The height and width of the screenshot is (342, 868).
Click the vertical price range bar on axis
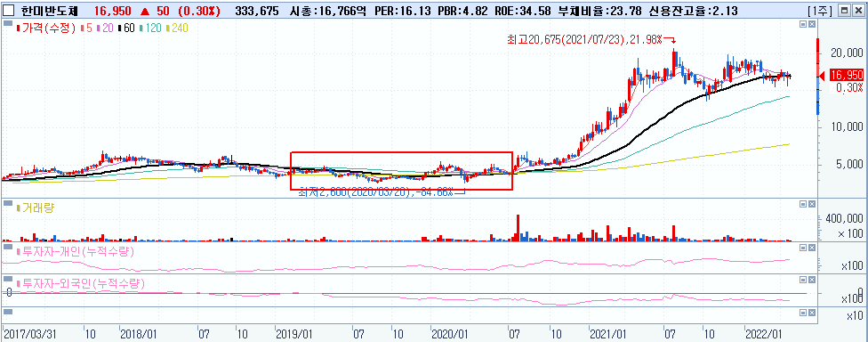[818, 77]
